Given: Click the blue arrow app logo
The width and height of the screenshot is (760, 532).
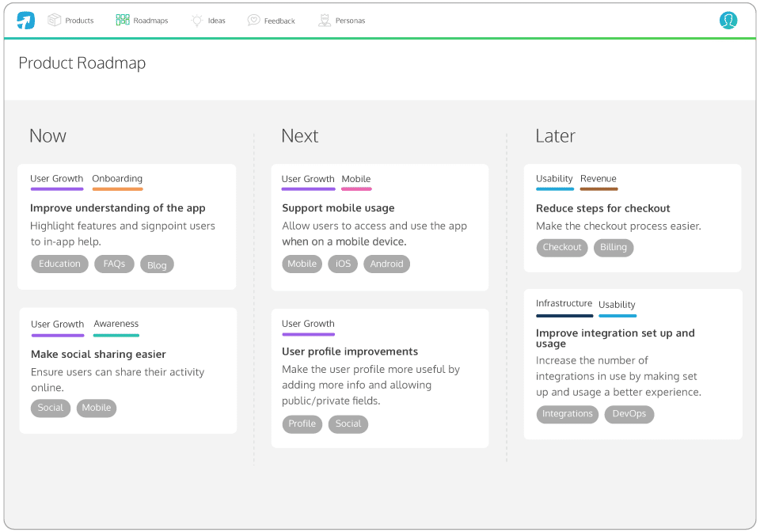Looking at the screenshot, I should point(25,21).
